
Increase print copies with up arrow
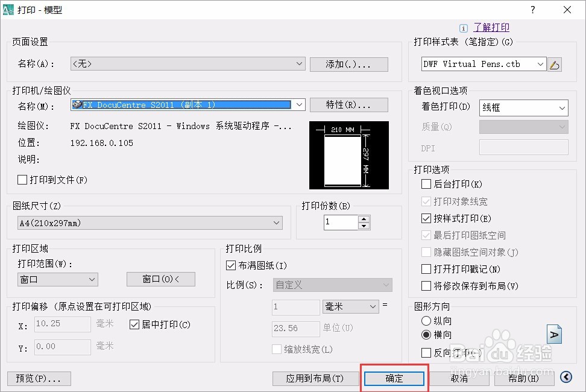tap(364, 219)
